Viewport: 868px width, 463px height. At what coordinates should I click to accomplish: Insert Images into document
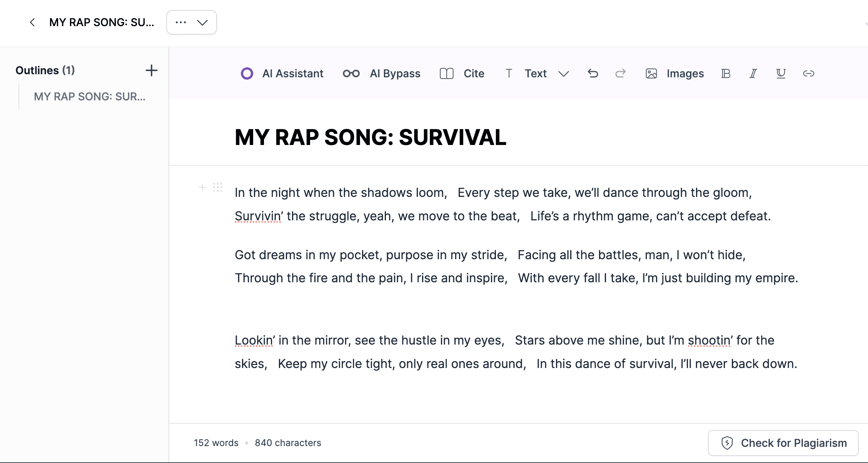pos(674,73)
